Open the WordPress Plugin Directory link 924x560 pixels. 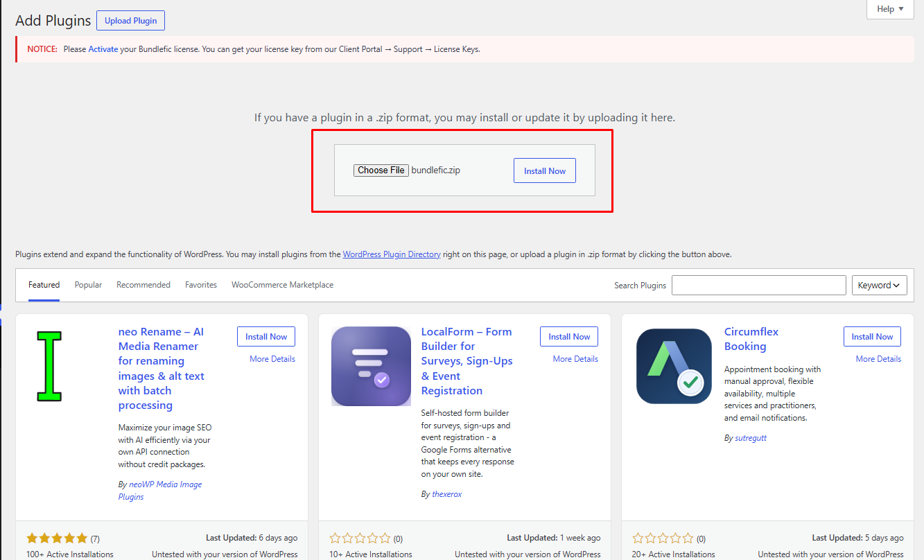(392, 254)
